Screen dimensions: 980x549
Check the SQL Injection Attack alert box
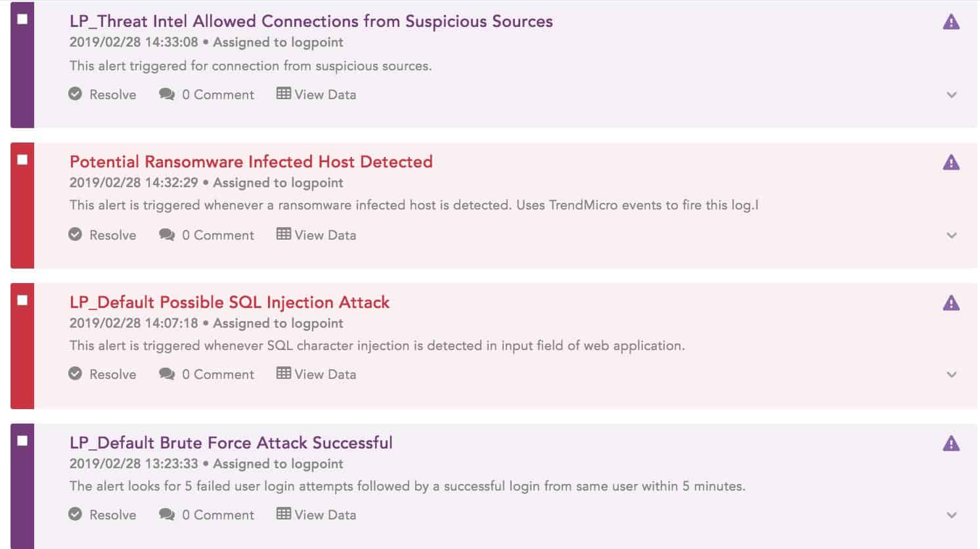[22, 300]
